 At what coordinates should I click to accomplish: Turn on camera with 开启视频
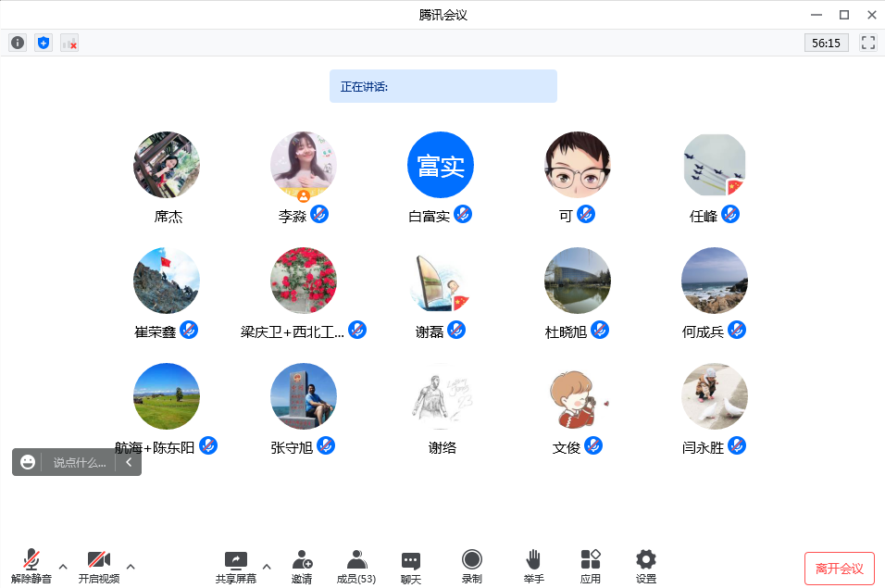[x=99, y=567]
